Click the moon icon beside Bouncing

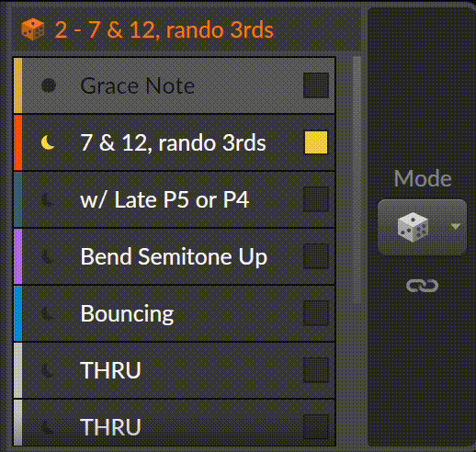click(x=48, y=313)
